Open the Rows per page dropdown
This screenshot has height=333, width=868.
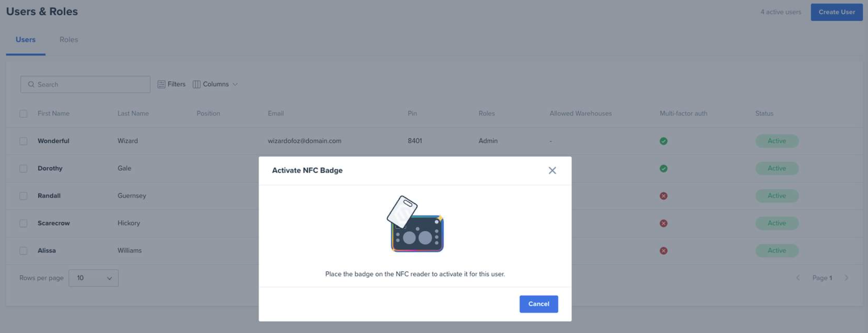[94, 278]
